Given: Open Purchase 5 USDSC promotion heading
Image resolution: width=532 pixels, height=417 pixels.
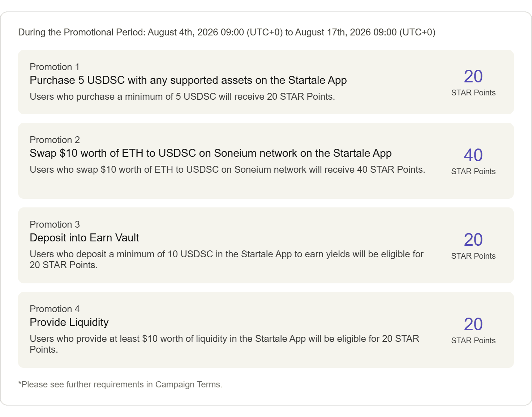Looking at the screenshot, I should pos(188,80).
